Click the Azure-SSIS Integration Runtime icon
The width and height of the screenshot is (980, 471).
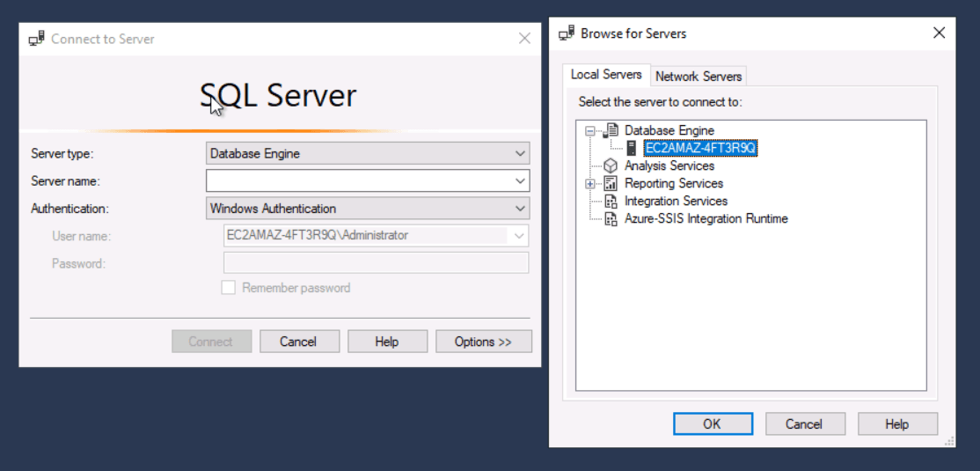point(611,219)
